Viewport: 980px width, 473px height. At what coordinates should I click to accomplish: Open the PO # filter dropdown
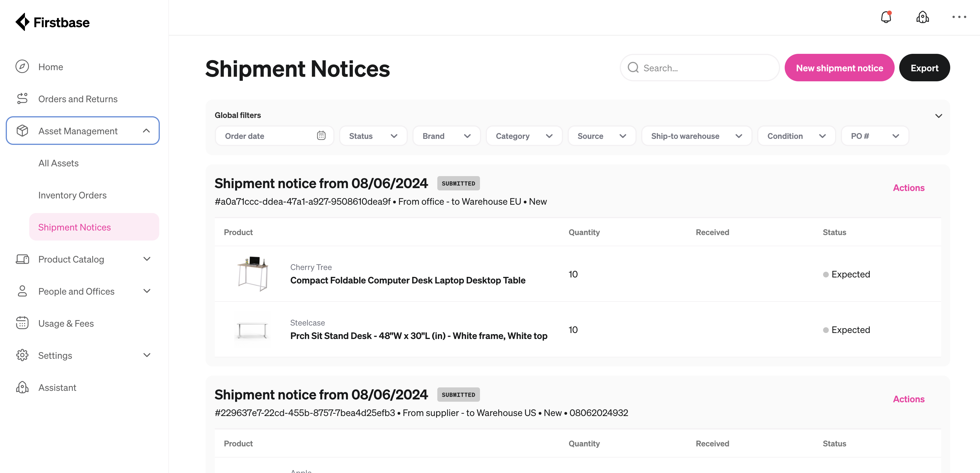click(x=875, y=136)
